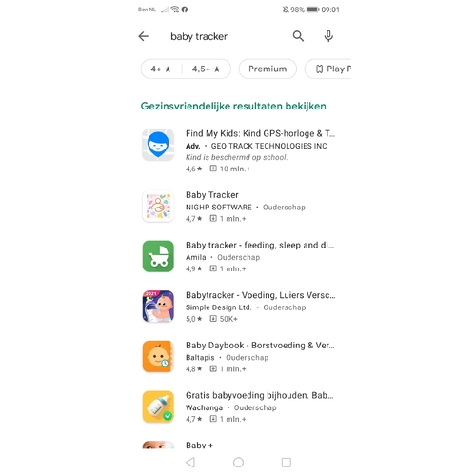Viewport: 476px width, 476px height.
Task: Select the Play Pass filter chip
Action: (x=328, y=69)
